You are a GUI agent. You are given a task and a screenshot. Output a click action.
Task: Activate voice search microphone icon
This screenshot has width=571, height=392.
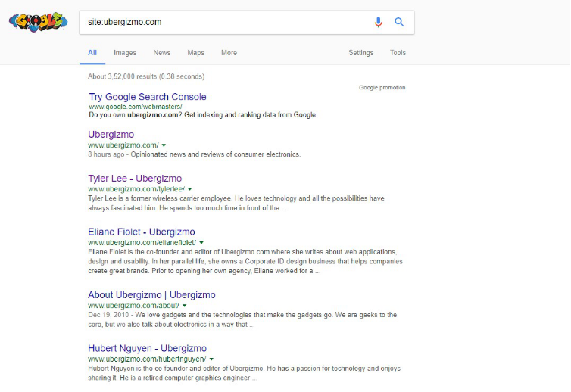[x=379, y=22]
